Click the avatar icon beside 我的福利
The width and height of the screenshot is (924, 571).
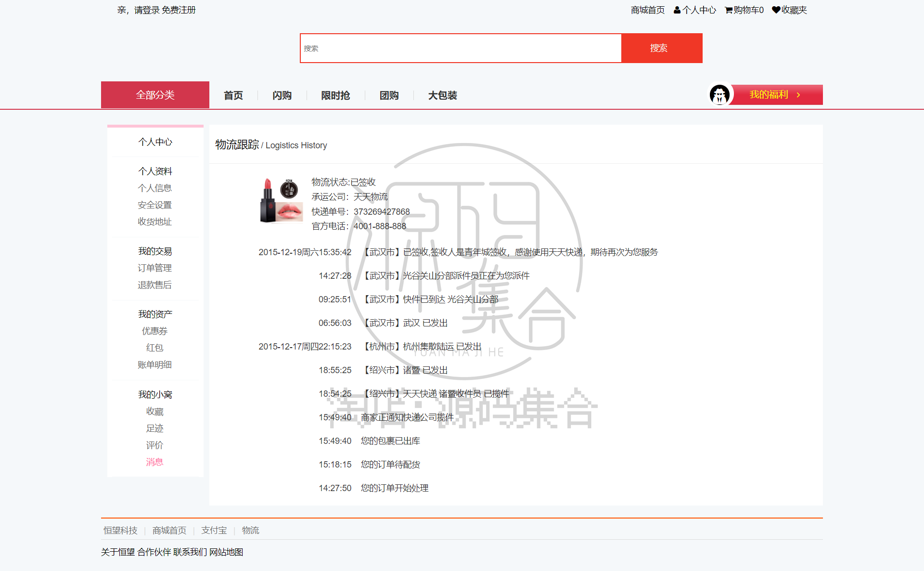(x=719, y=94)
